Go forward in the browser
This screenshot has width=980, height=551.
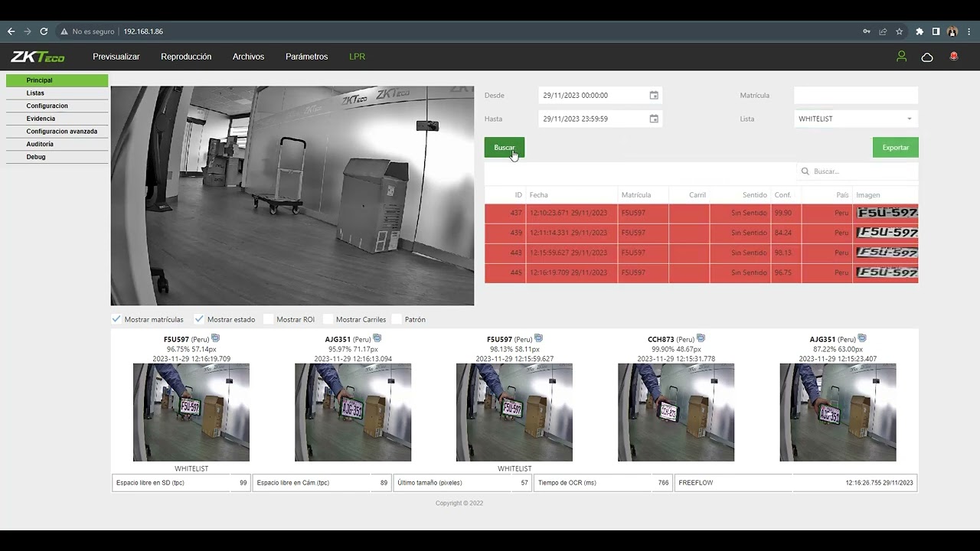[x=28, y=31]
